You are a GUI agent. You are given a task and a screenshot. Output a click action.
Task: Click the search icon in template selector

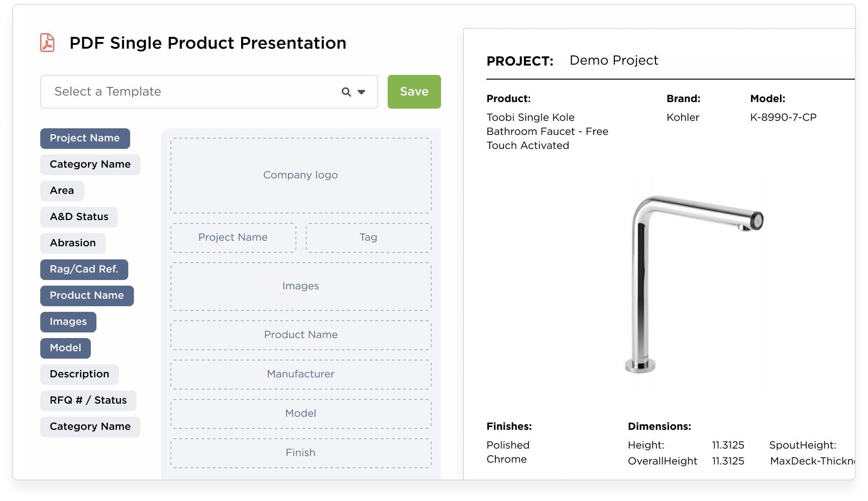coord(346,92)
